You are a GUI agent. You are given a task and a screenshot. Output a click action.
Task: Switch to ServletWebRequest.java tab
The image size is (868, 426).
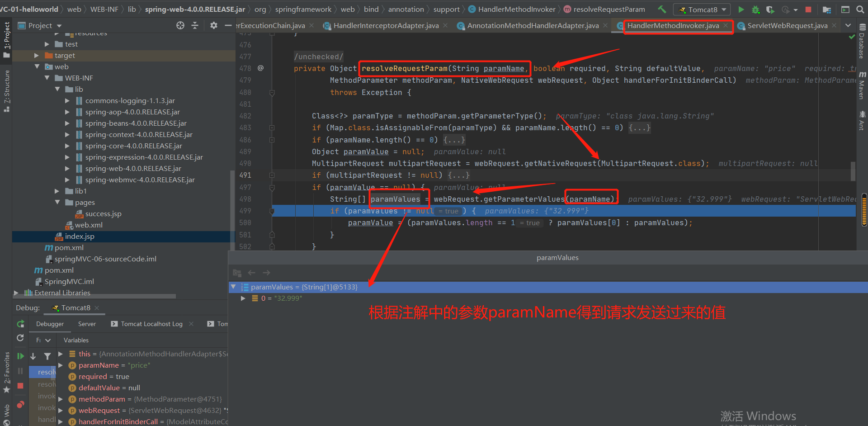point(788,26)
